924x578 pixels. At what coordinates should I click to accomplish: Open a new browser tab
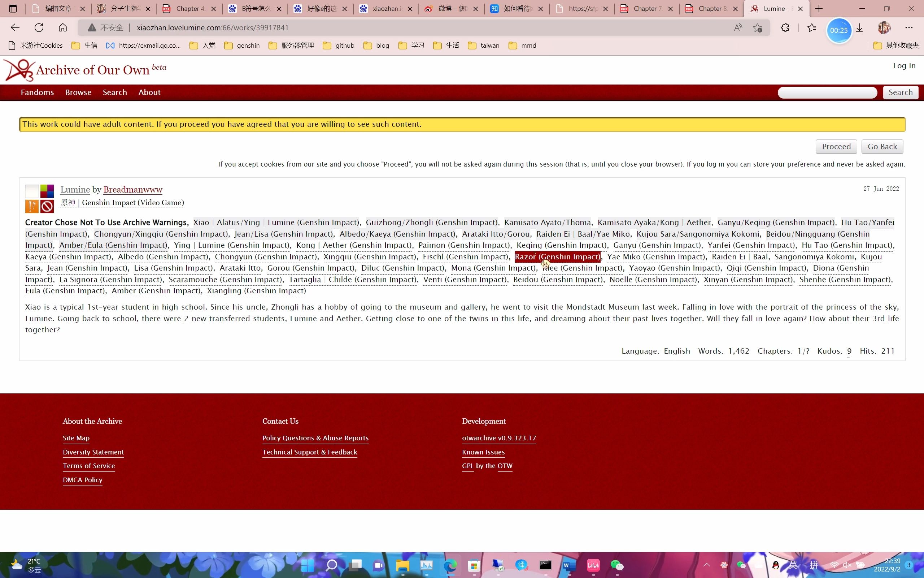(819, 8)
